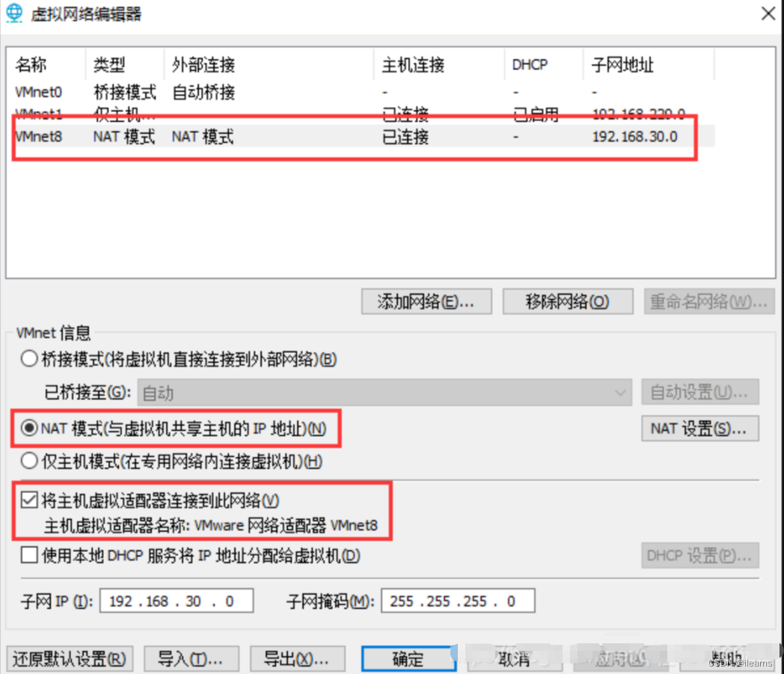Click the Virtual Network Editor globe icon

[x=14, y=13]
